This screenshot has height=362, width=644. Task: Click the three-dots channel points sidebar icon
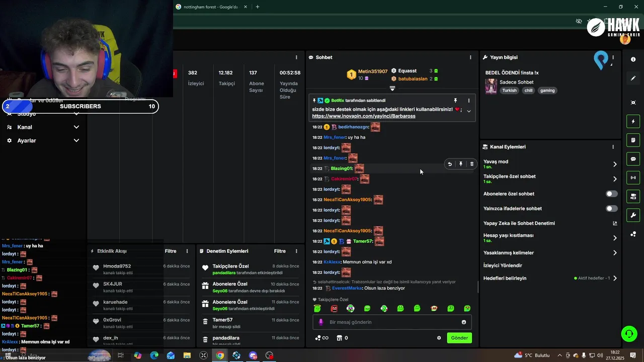pos(633,234)
